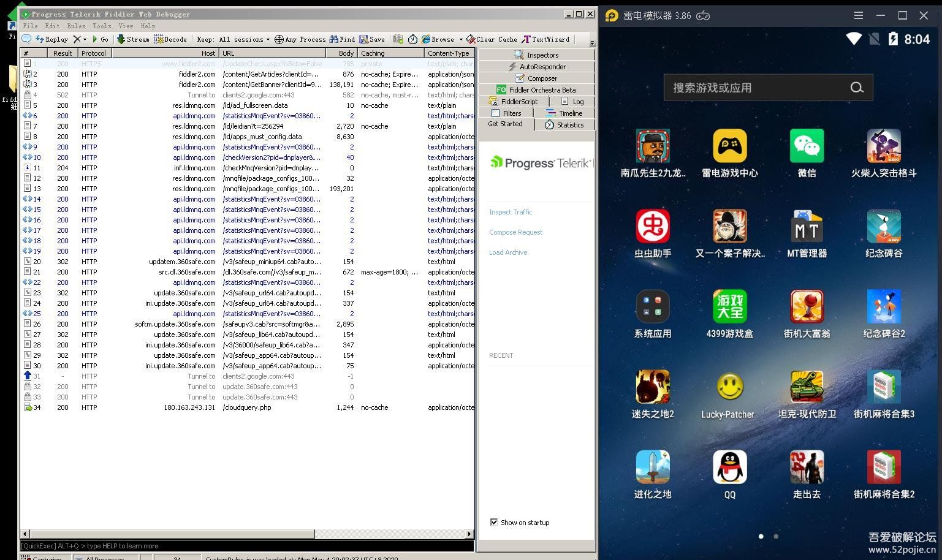Screen dimensions: 942x560
Task: Switch to the Fiddler Orchestra Beta tab
Action: click(x=536, y=89)
